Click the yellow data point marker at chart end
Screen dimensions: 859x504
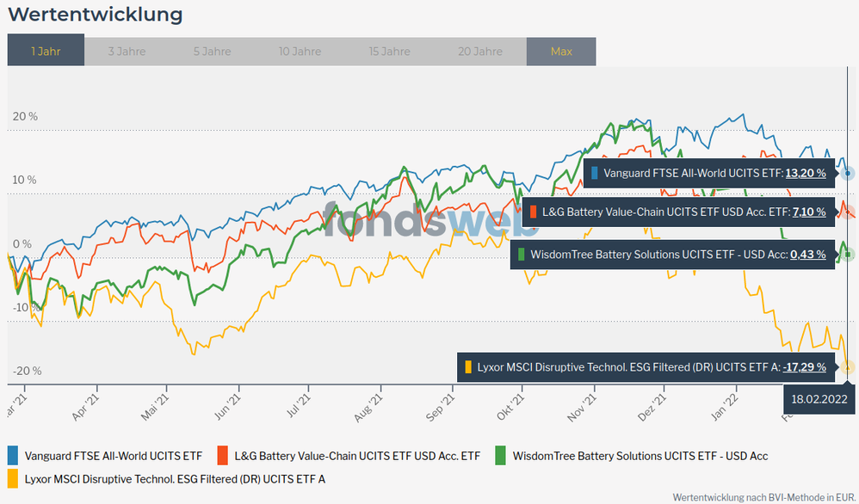[x=849, y=367]
